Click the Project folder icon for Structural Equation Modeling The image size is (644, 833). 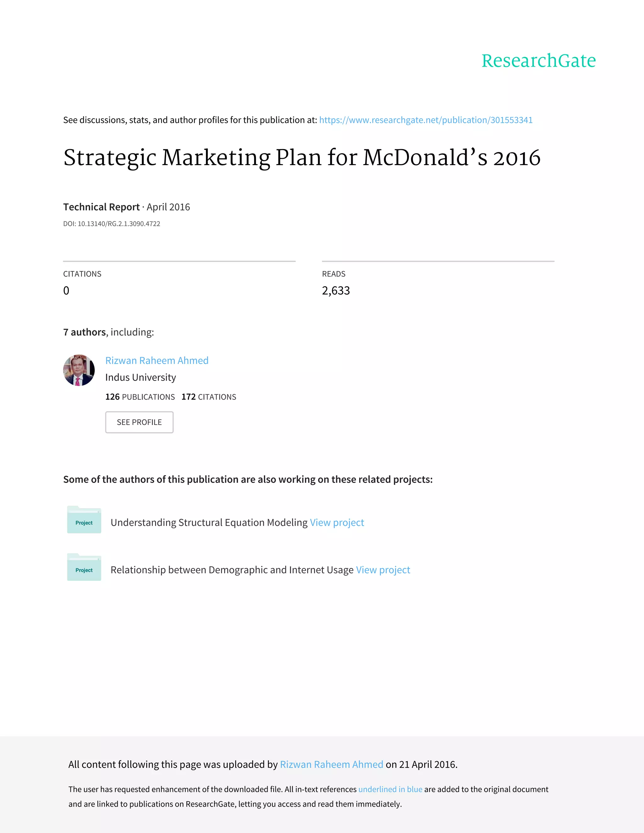[x=84, y=520]
